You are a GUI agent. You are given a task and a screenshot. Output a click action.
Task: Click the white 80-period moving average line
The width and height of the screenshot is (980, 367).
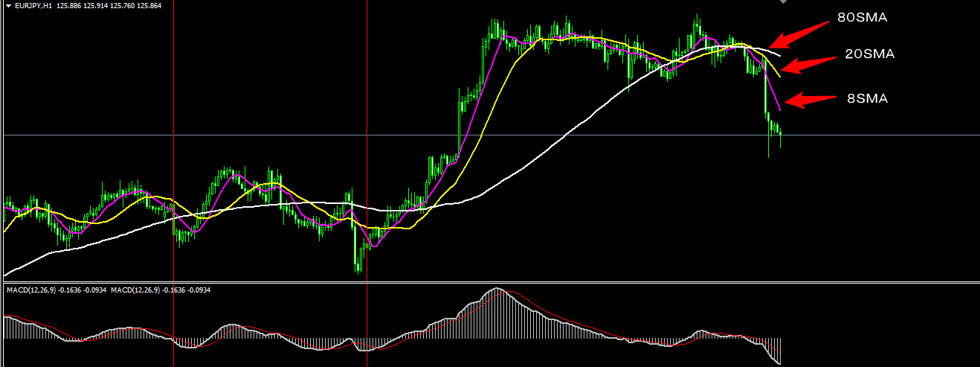click(x=565, y=135)
